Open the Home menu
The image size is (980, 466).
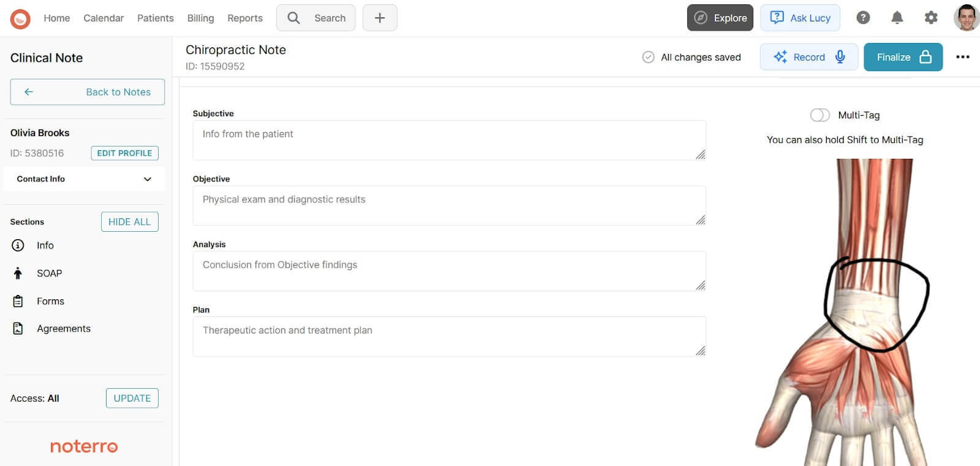click(x=57, y=18)
